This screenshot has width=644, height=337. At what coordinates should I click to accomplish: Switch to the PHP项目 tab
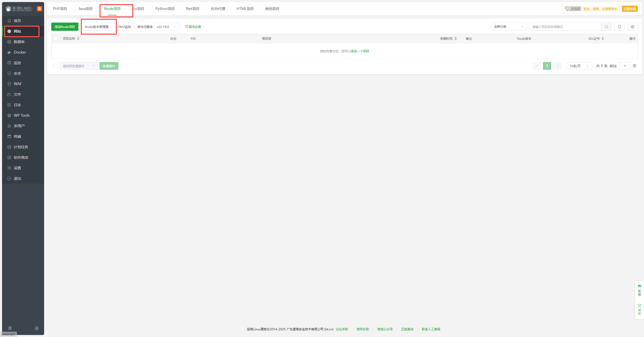pos(60,9)
